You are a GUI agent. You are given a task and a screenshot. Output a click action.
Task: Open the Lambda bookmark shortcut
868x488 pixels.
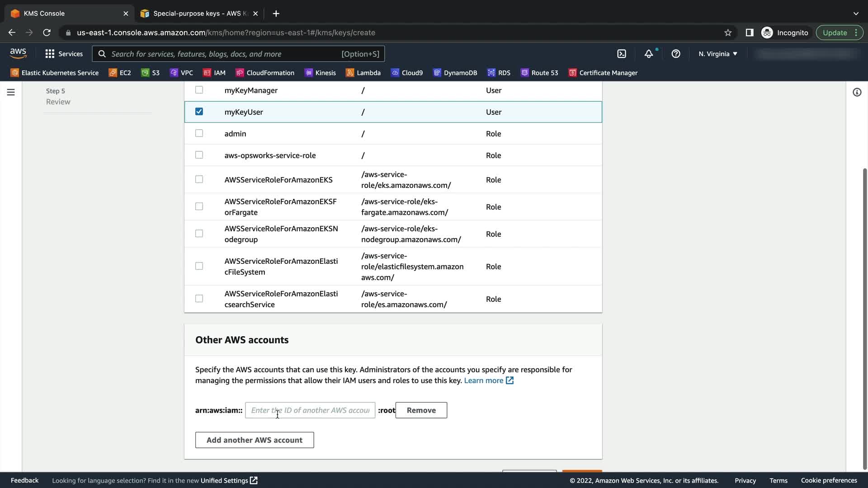(x=363, y=73)
